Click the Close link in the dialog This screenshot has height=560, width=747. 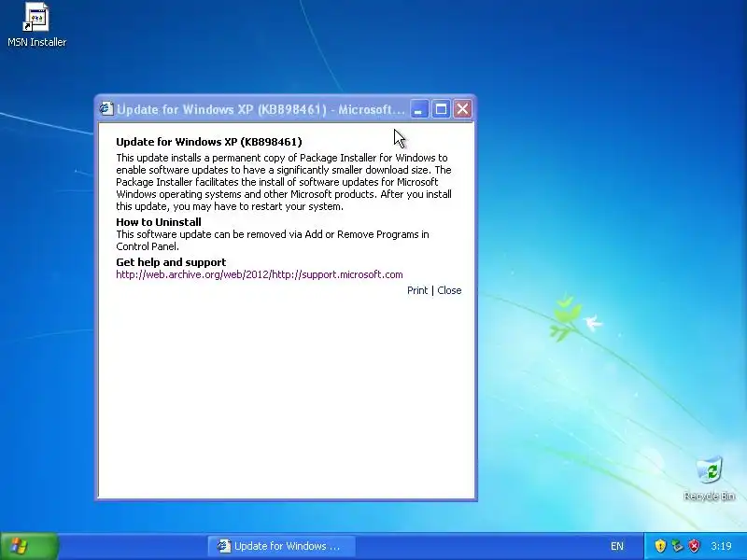(449, 290)
